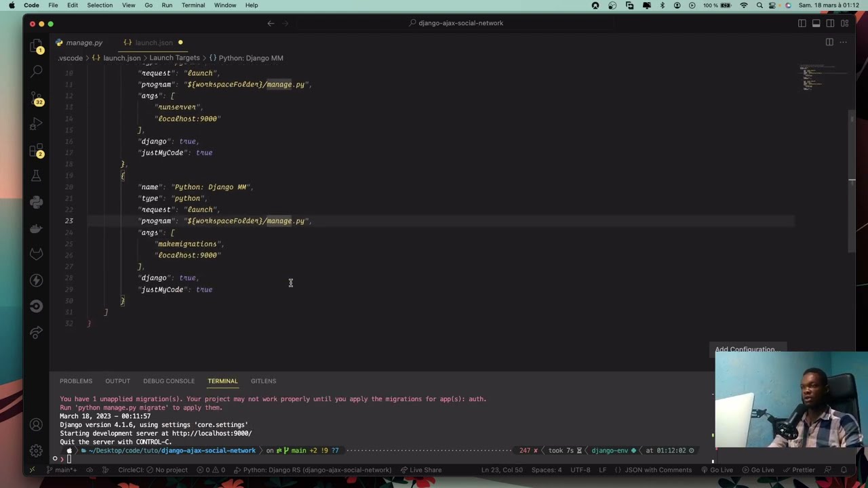Open errors and warnings count in status bar

point(211,470)
